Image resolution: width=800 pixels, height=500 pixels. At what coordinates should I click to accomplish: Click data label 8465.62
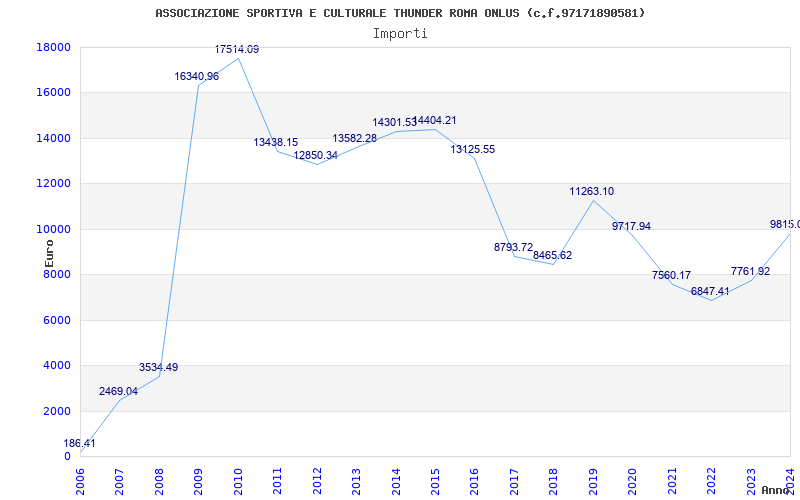(x=553, y=256)
